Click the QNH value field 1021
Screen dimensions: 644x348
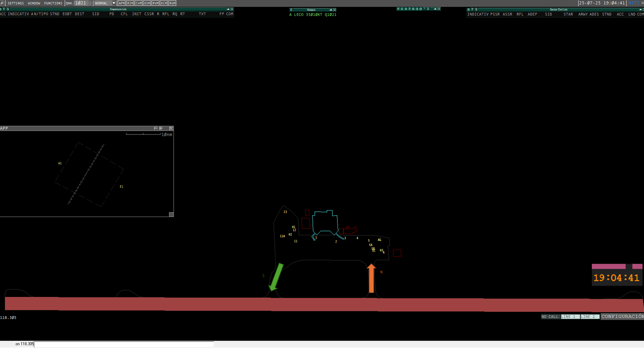point(80,3)
